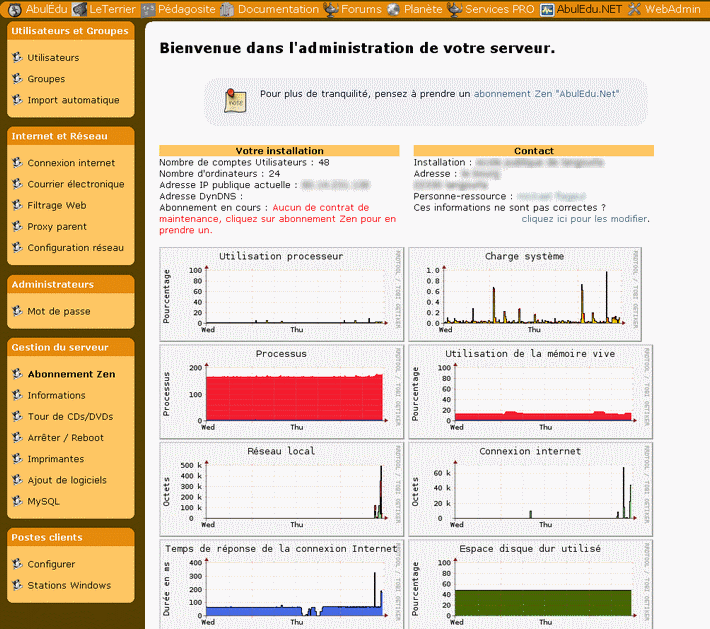Open the Groupes page
Image resolution: width=710 pixels, height=629 pixels.
[x=46, y=79]
